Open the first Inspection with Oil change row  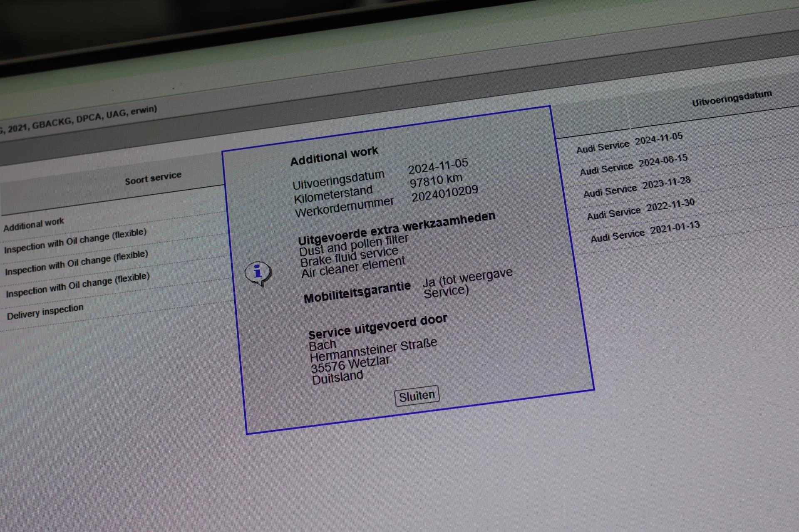75,240
